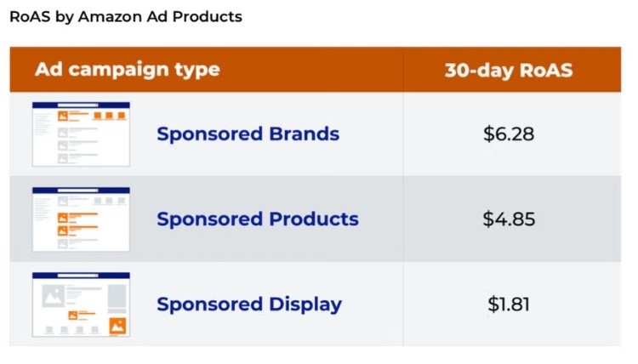Select the Sponsored Brands label
This screenshot has width=638, height=364.
(248, 134)
